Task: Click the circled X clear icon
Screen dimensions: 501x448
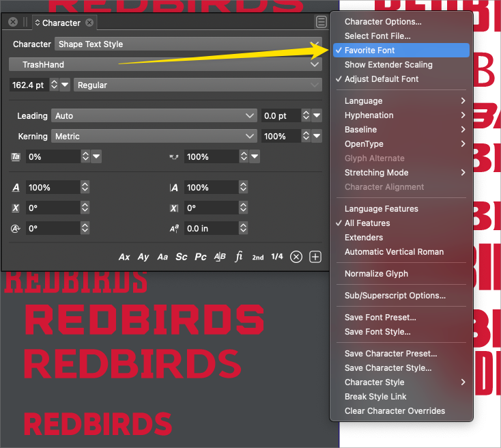Action: point(296,257)
